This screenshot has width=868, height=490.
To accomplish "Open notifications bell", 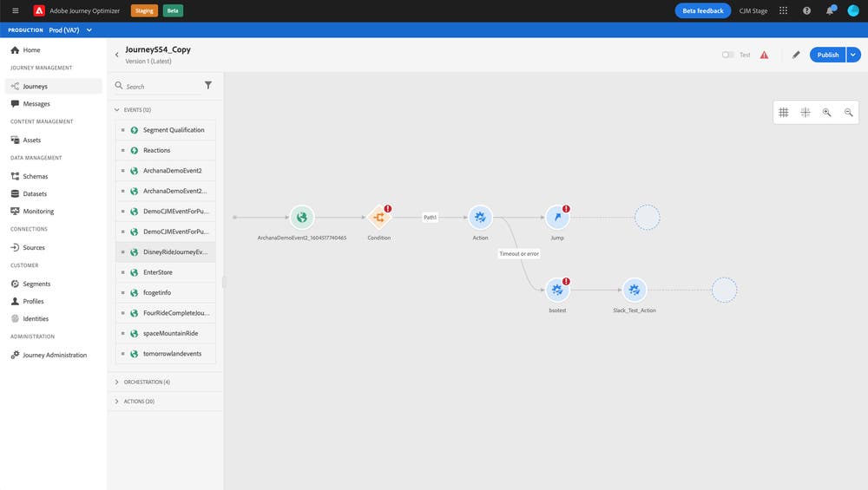I will pyautogui.click(x=830, y=10).
